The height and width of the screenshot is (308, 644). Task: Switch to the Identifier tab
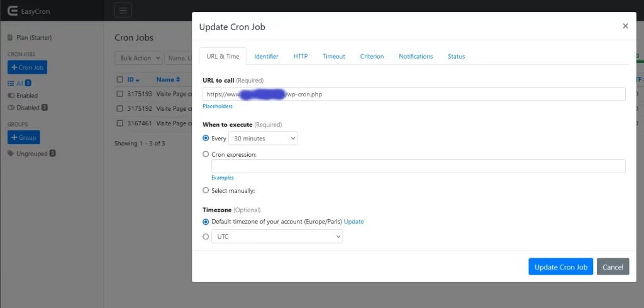pos(266,56)
